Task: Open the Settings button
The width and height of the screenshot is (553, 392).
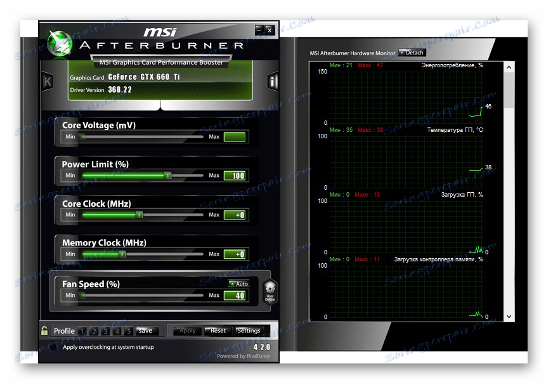Action: [249, 330]
